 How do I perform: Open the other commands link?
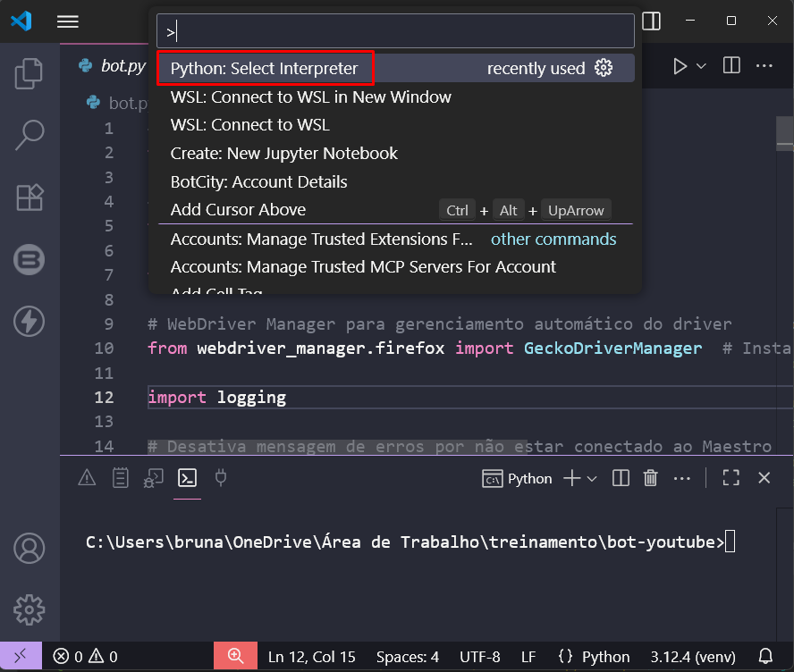[x=553, y=239]
